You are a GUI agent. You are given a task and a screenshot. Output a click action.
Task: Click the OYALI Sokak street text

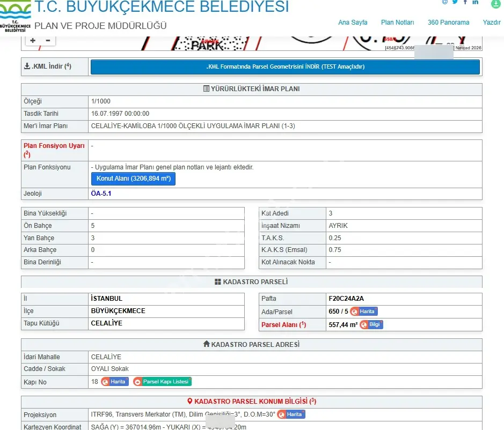(x=109, y=369)
